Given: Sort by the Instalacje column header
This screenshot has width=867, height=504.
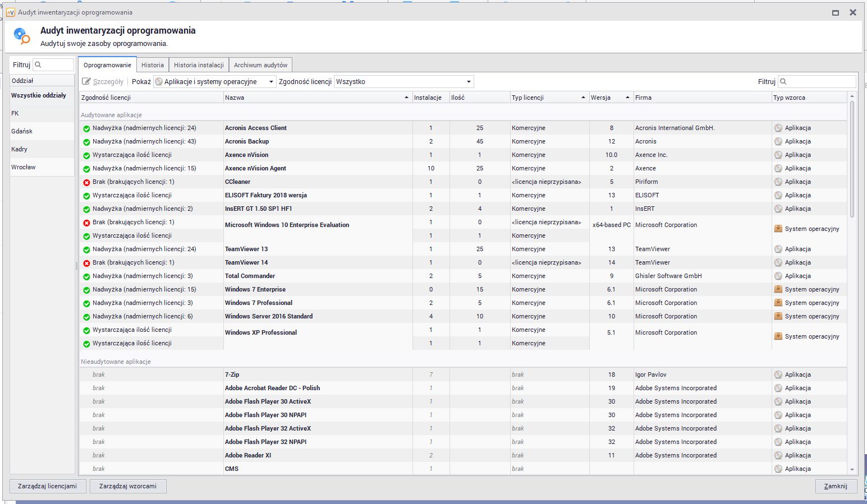Looking at the screenshot, I should (430, 98).
